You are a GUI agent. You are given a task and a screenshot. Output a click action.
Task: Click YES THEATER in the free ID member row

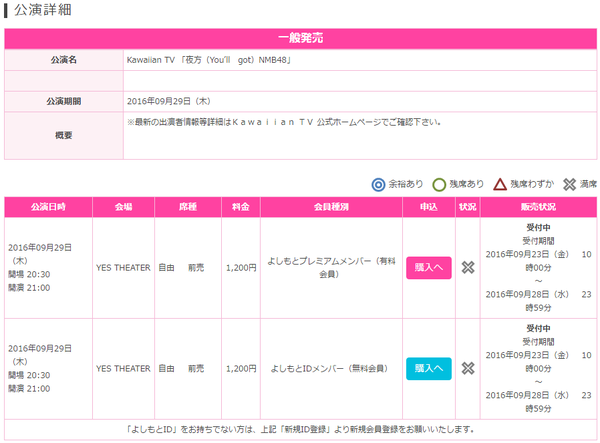[x=123, y=369]
